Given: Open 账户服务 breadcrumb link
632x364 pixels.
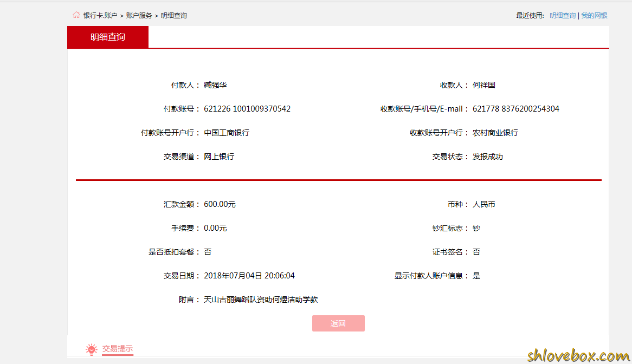Looking at the screenshot, I should click(x=139, y=15).
